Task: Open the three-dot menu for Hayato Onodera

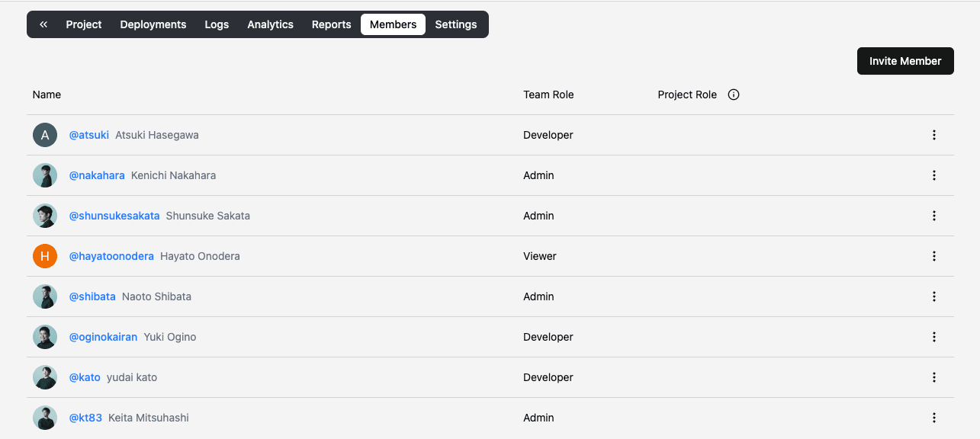Action: 933,256
